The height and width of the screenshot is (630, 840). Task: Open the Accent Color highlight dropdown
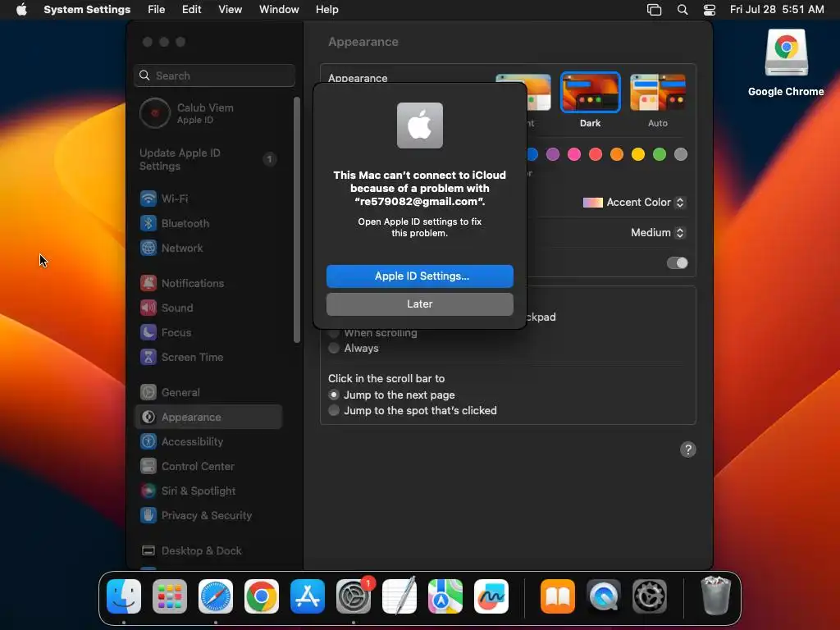pyautogui.click(x=634, y=203)
